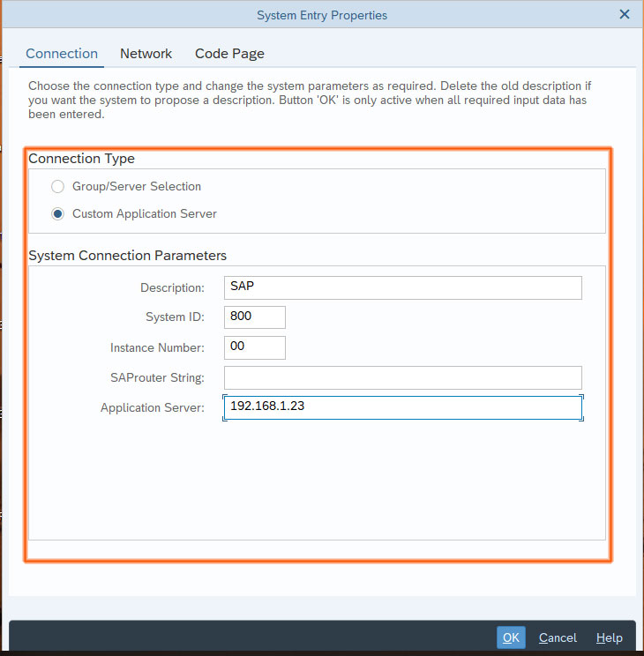
Task: Click the Description label
Action: (x=172, y=287)
